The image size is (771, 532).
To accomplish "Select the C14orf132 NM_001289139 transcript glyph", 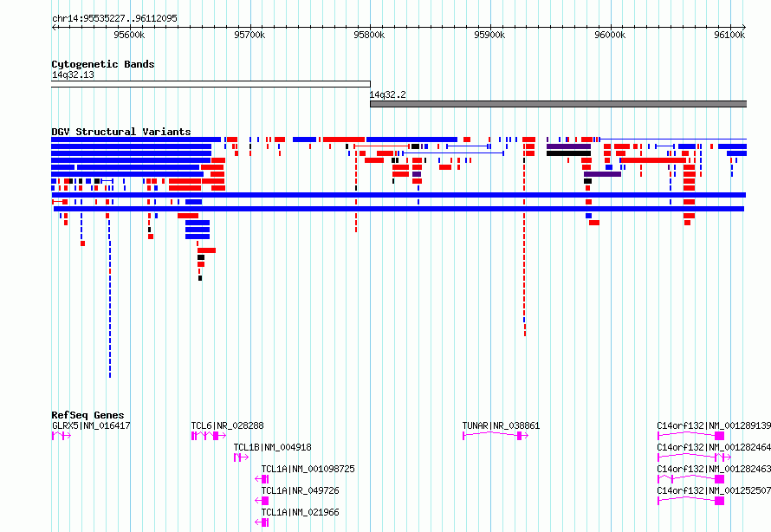I will [690, 436].
